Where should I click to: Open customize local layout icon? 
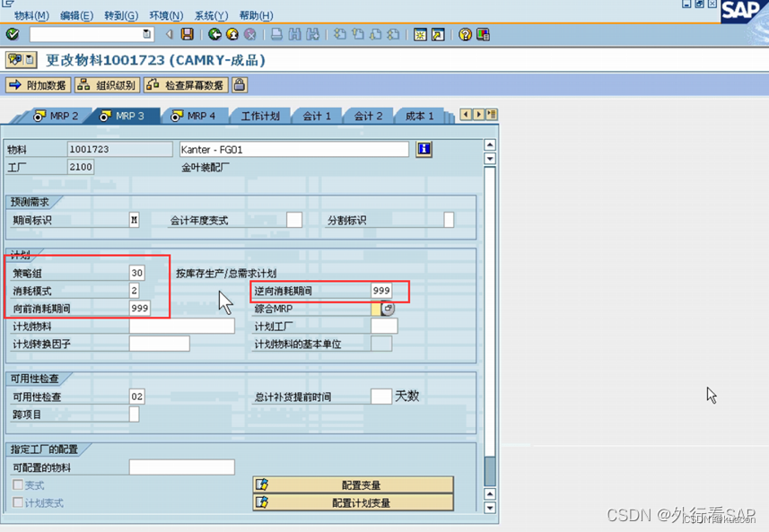(x=483, y=34)
